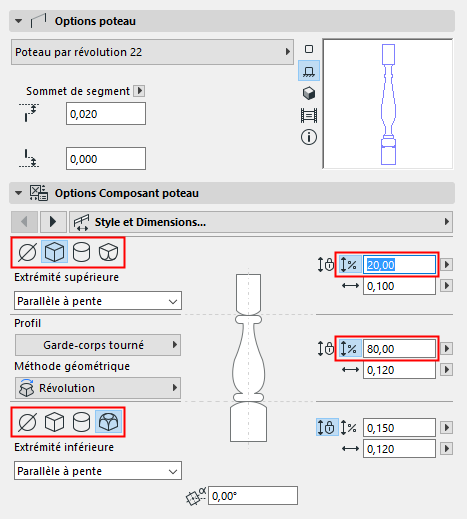Viewport: 467px width, 519px height.
Task: Open the Révolution geometry method button
Action: 98,388
